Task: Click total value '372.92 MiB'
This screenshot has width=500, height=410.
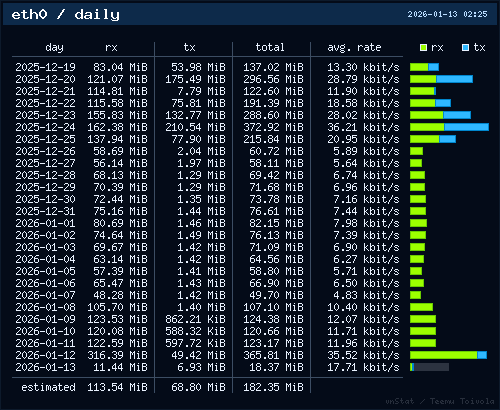Action: pyautogui.click(x=273, y=127)
